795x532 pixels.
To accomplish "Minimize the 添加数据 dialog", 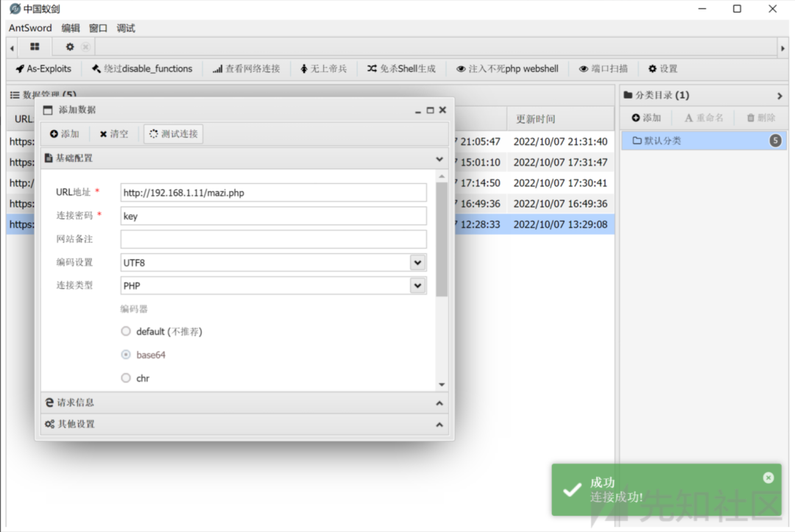I will (418, 110).
